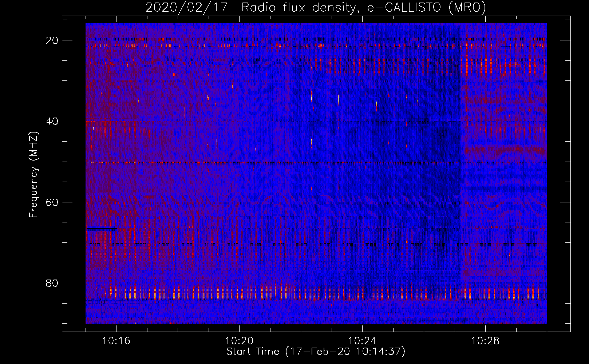Click the 80 MHz frequency tick label
589x364 pixels.
point(52,283)
